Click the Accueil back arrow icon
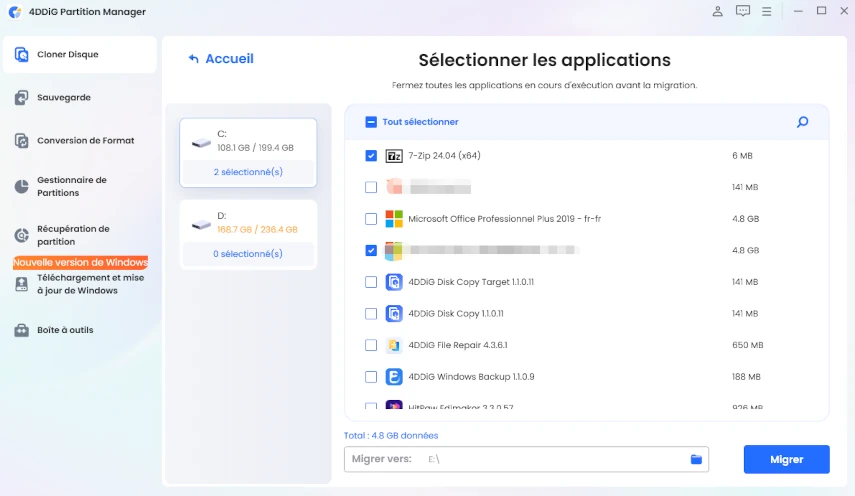 193,58
